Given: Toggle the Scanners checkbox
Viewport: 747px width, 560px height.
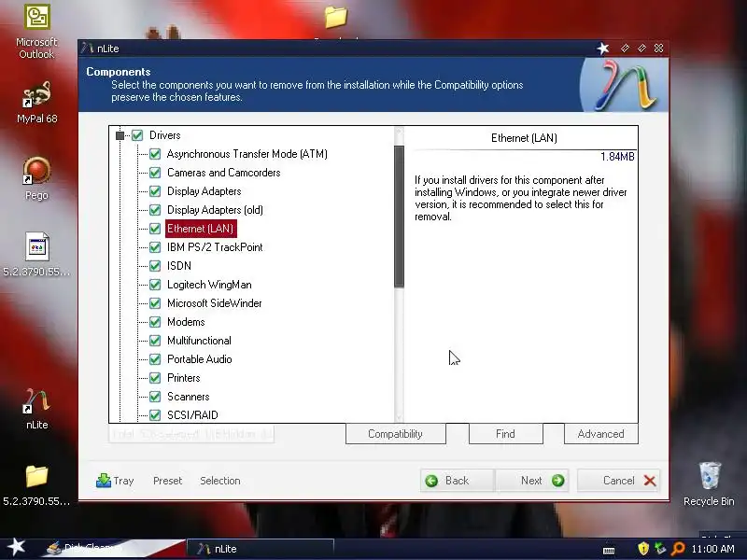Looking at the screenshot, I should click(x=155, y=397).
